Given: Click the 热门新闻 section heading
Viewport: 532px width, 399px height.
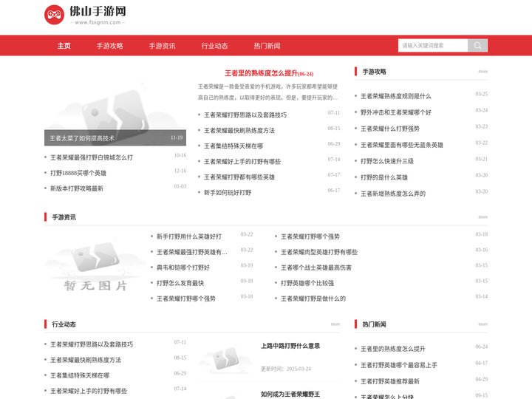Looking at the screenshot, I should click(x=374, y=324).
